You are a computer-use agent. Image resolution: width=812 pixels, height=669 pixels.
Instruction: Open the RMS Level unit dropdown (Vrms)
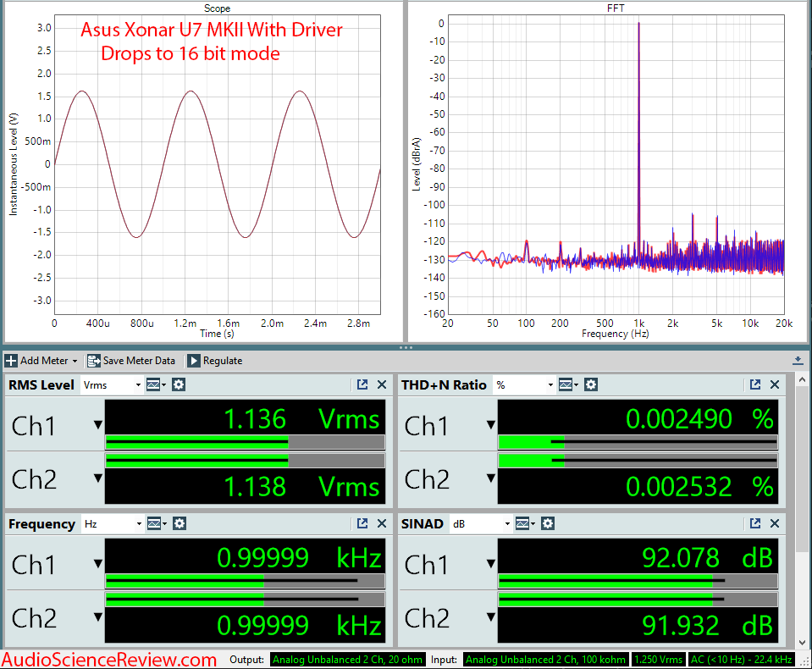tap(111, 384)
